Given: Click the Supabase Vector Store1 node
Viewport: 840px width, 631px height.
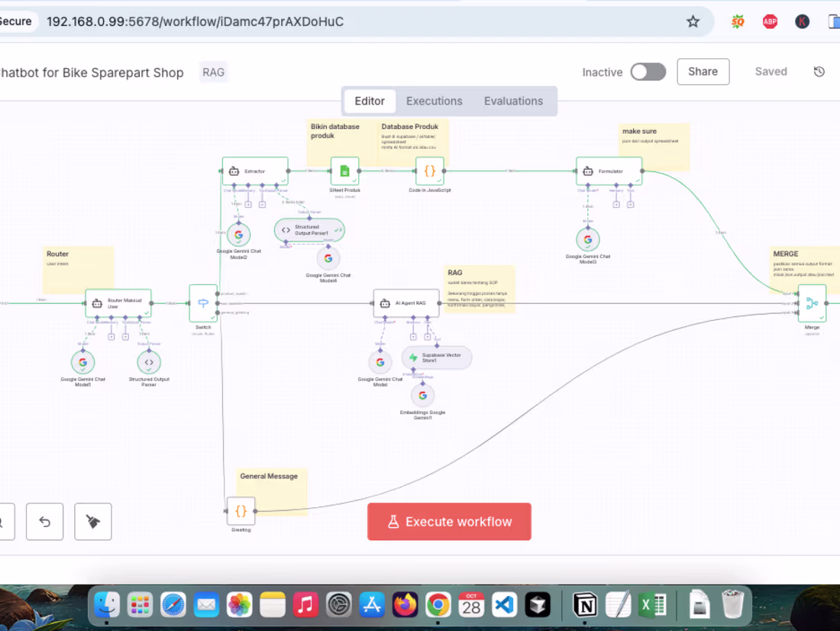Looking at the screenshot, I should [436, 356].
